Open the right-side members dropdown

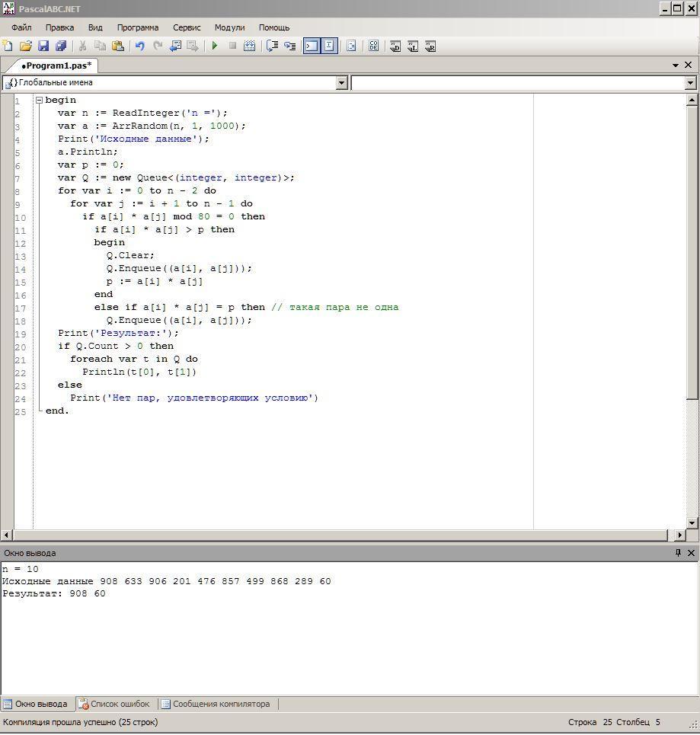click(690, 83)
